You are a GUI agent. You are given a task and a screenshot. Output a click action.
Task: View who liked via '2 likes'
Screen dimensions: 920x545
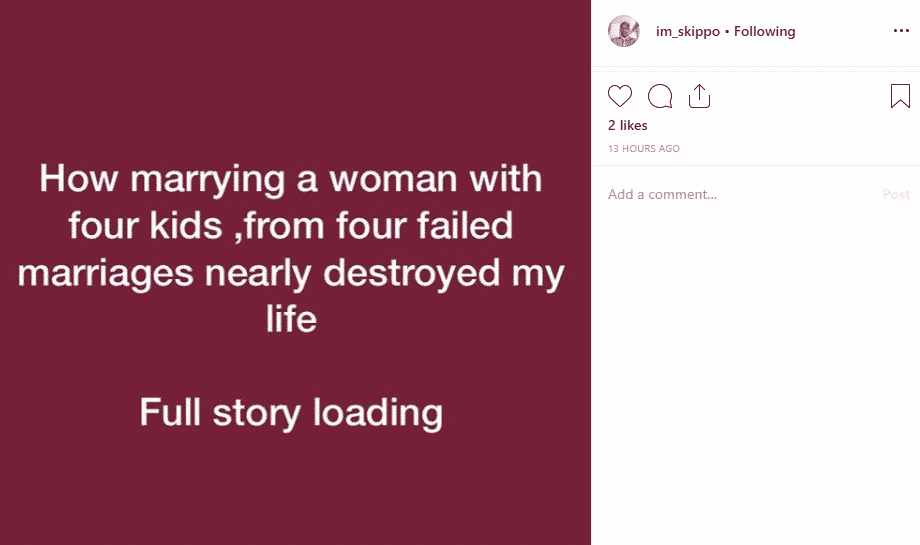(x=628, y=125)
